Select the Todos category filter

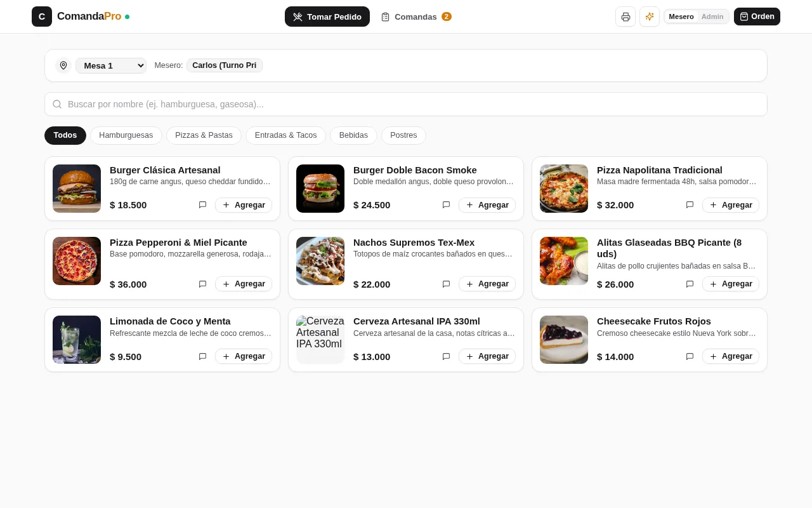pyautogui.click(x=65, y=135)
